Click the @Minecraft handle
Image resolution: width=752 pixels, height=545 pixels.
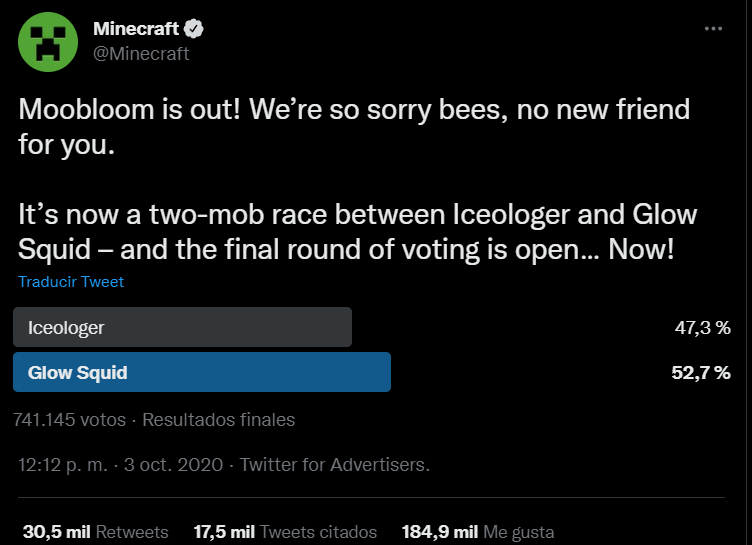tap(141, 54)
